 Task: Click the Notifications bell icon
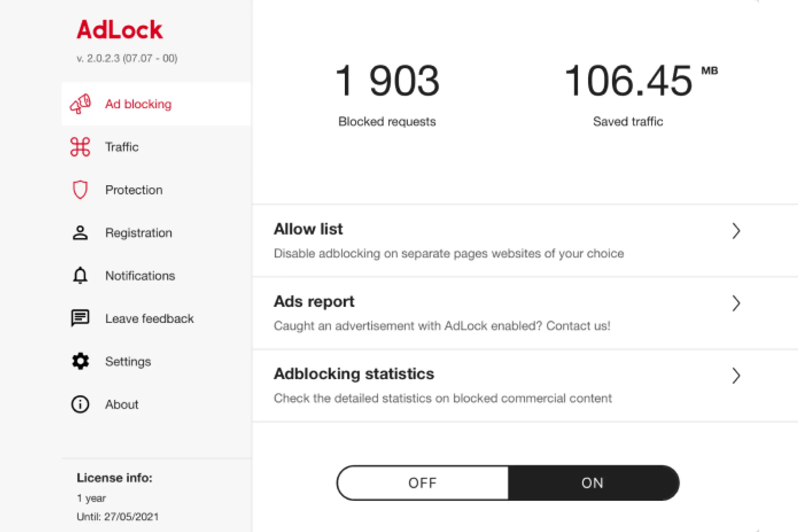click(80, 276)
